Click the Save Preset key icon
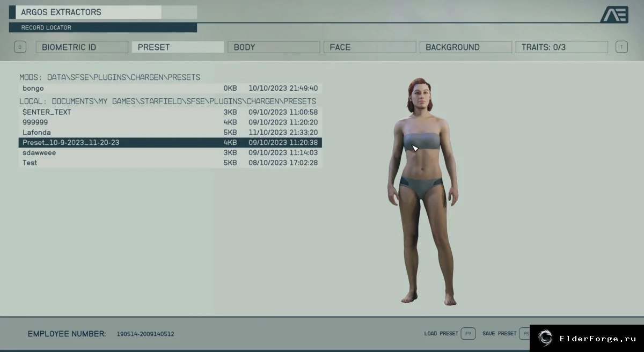Screen dimensions: 644x352 [524, 334]
